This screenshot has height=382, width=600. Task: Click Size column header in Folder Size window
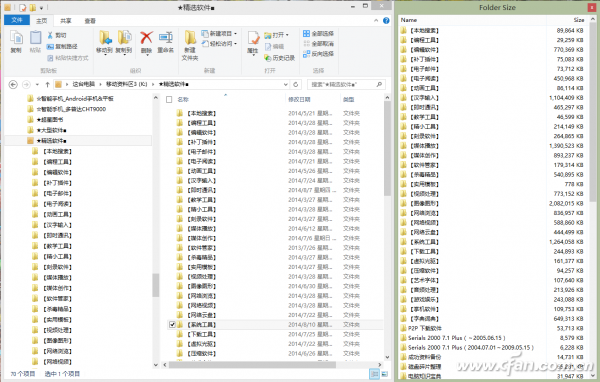pyautogui.click(x=579, y=20)
